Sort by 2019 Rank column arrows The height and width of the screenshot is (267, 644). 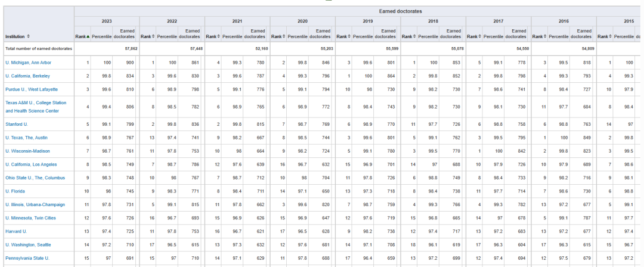click(x=349, y=37)
